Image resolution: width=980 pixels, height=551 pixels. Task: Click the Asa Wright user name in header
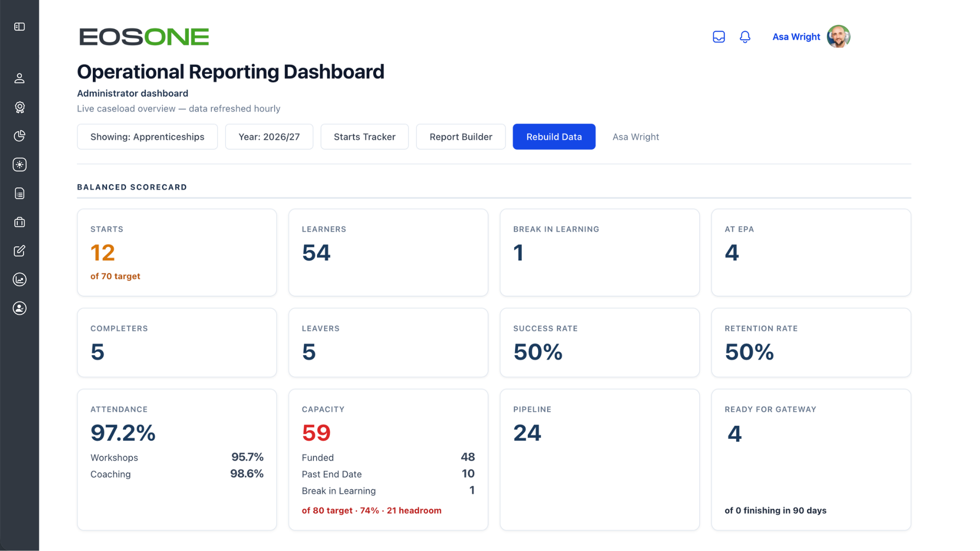[x=796, y=37]
